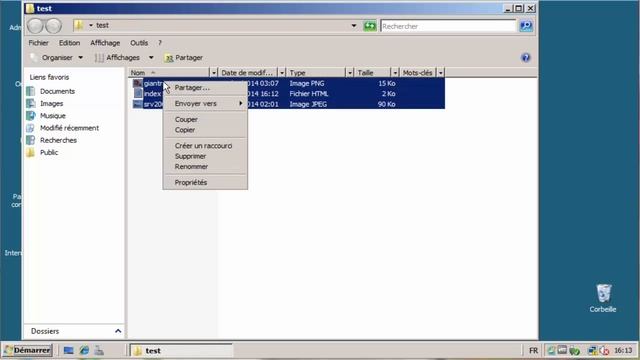The image size is (640, 360).
Task: Click the Modifié récemment icon
Action: click(x=31, y=128)
